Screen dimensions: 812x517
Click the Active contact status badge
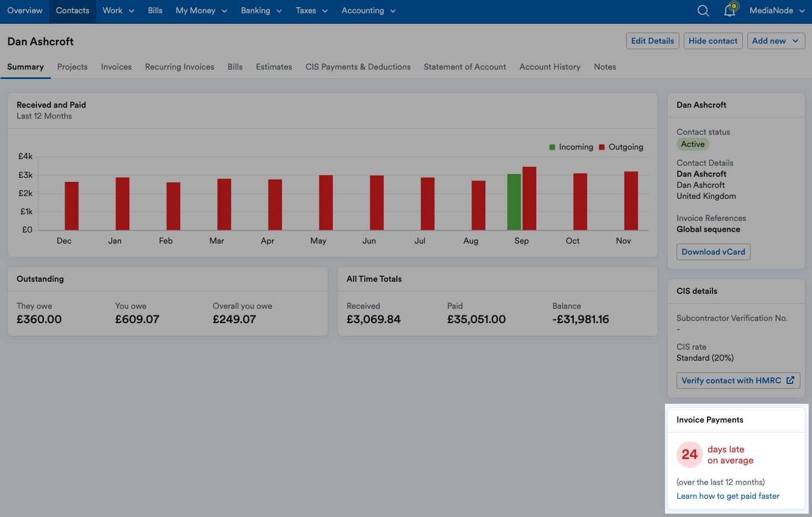click(x=693, y=144)
